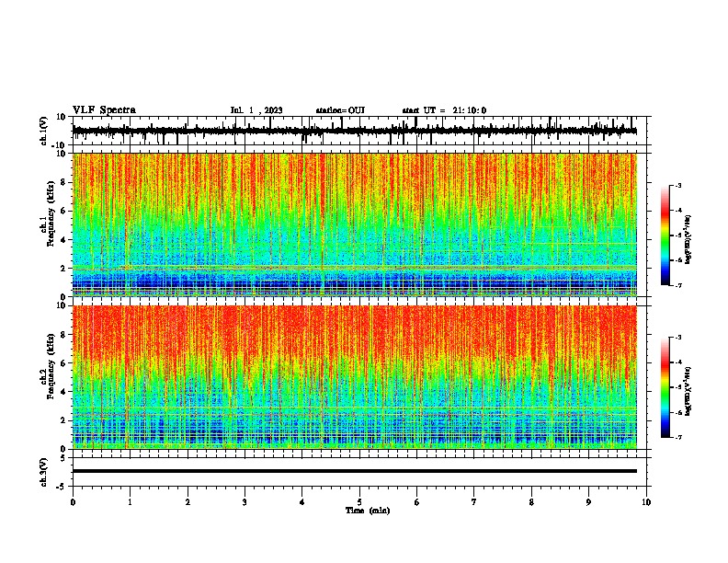
Task: Click the "Time (min)" axis title
Action: pyautogui.click(x=368, y=511)
